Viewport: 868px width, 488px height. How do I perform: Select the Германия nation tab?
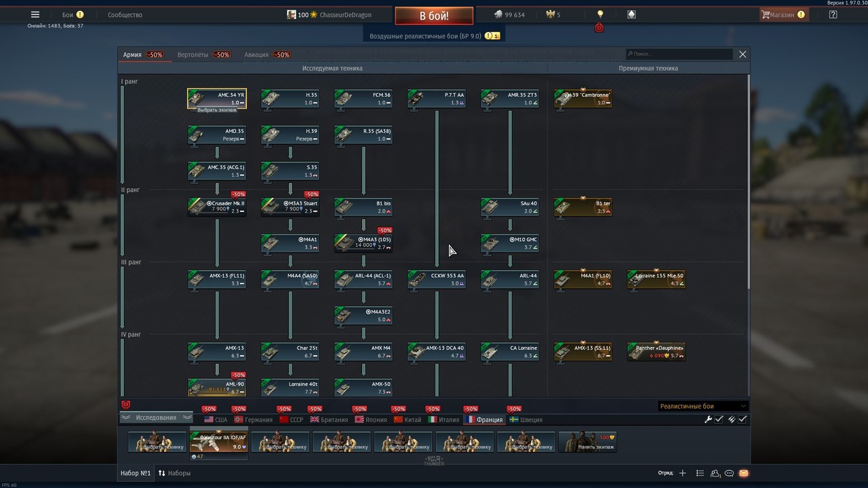click(253, 420)
